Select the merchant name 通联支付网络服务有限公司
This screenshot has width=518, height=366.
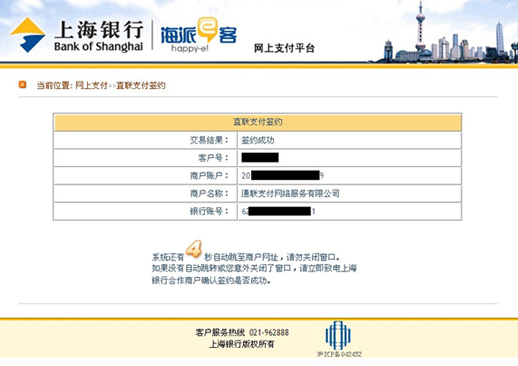pyautogui.click(x=290, y=193)
